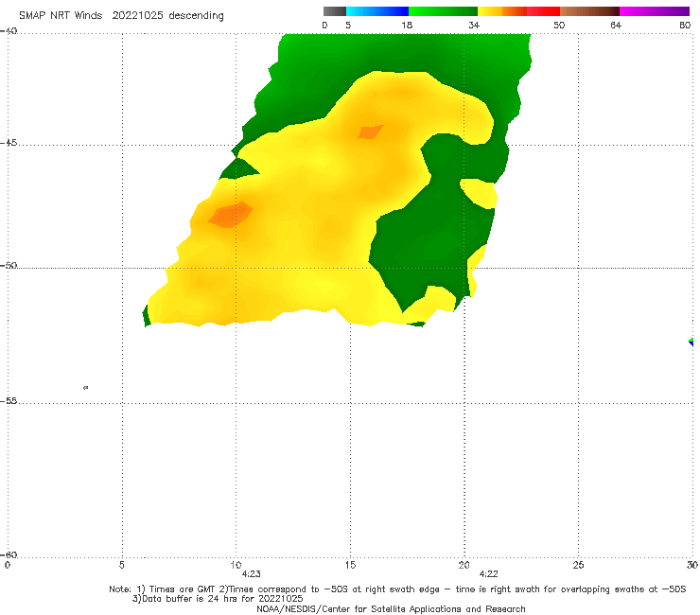Click the longitude axis label '15'
This screenshot has height=615, width=700.
coord(350,565)
